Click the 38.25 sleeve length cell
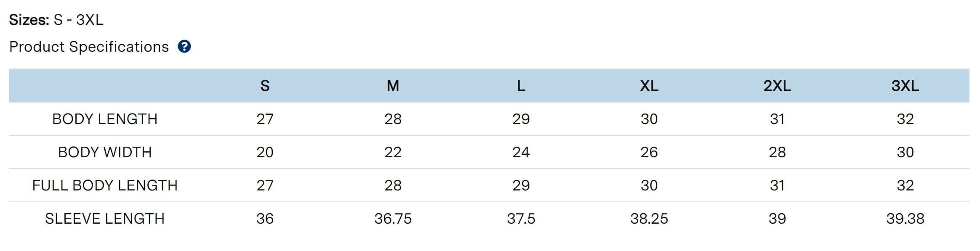The height and width of the screenshot is (251, 980). [649, 219]
